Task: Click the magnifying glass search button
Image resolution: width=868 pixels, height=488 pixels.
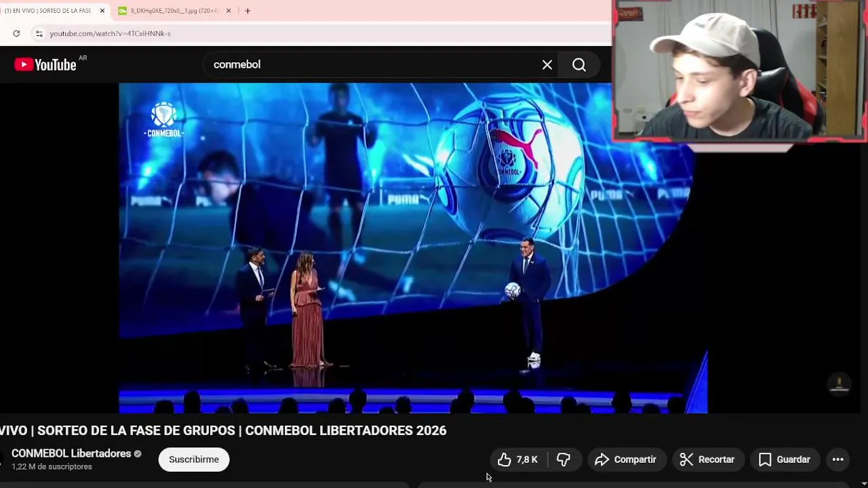Action: [x=579, y=64]
